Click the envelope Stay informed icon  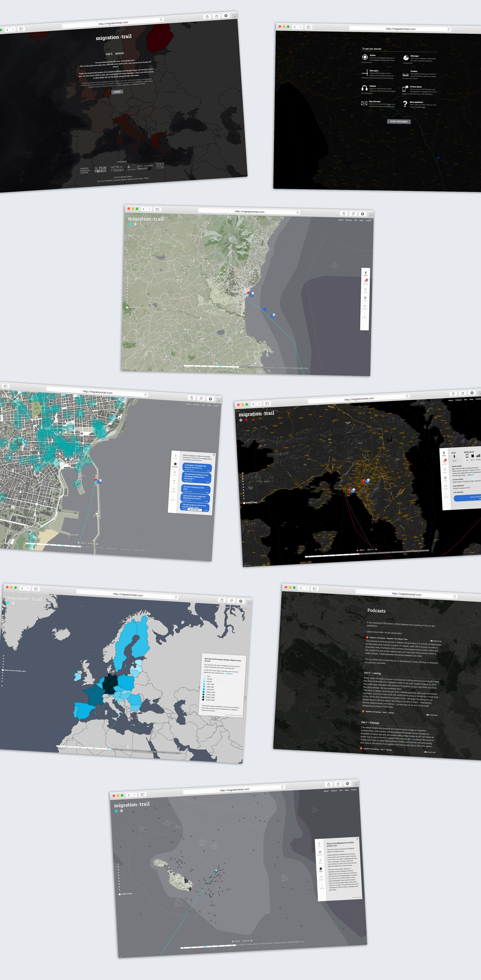coord(364,103)
